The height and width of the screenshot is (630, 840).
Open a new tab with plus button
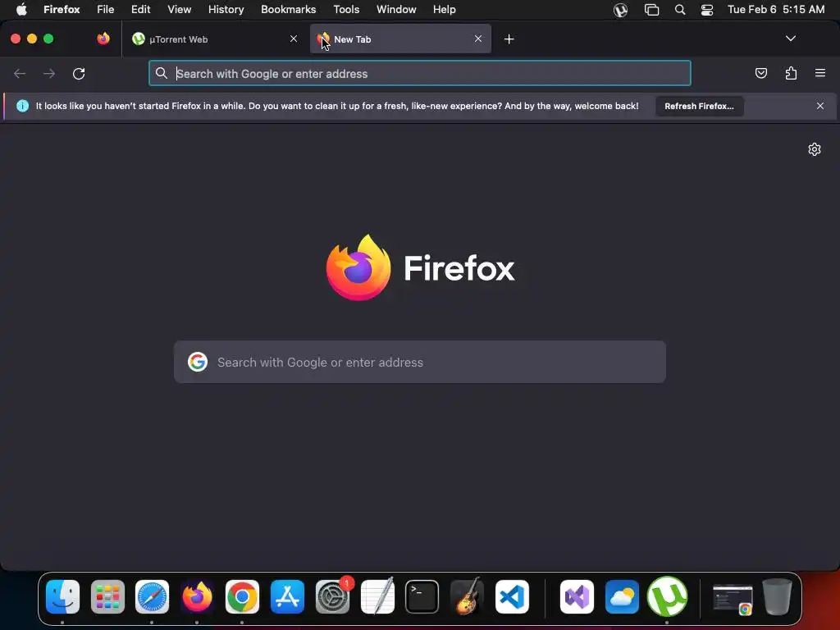[x=509, y=39]
